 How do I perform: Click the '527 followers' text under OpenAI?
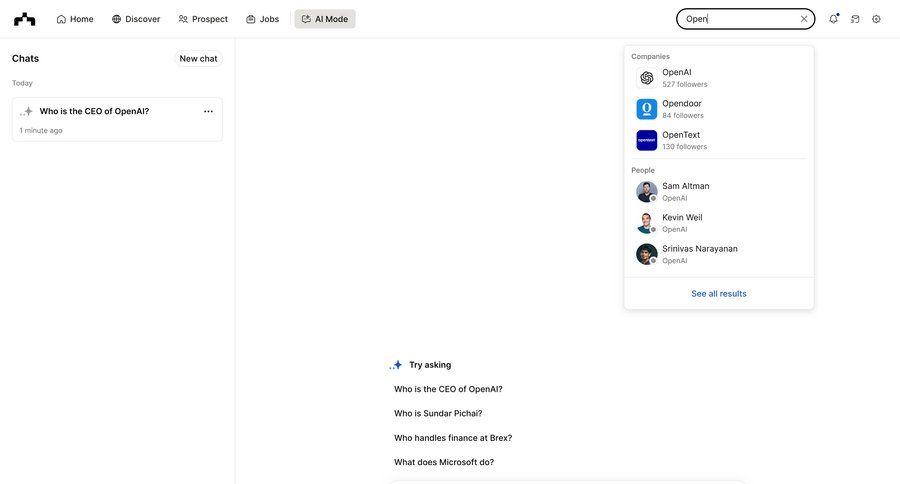tap(685, 84)
